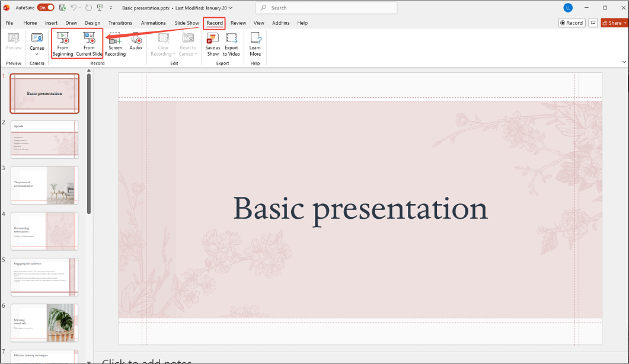Screen dimensions: 629x364
Task: Open the File menu
Action: pos(9,23)
